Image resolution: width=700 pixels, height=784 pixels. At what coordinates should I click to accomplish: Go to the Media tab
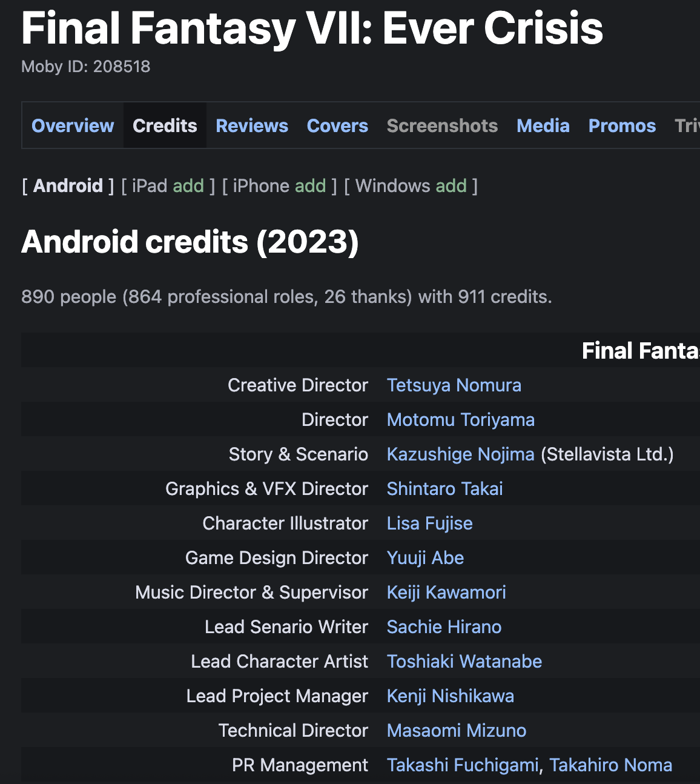coord(543,125)
